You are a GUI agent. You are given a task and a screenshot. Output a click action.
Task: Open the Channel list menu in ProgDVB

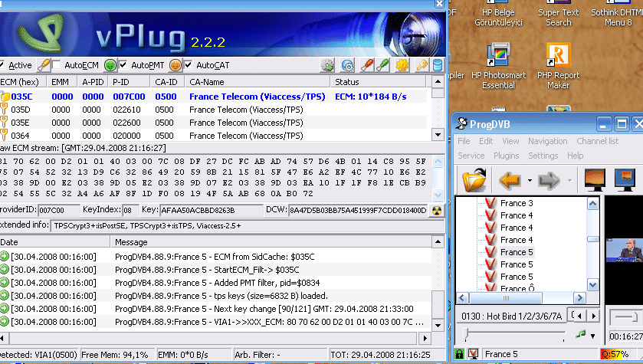pos(598,141)
